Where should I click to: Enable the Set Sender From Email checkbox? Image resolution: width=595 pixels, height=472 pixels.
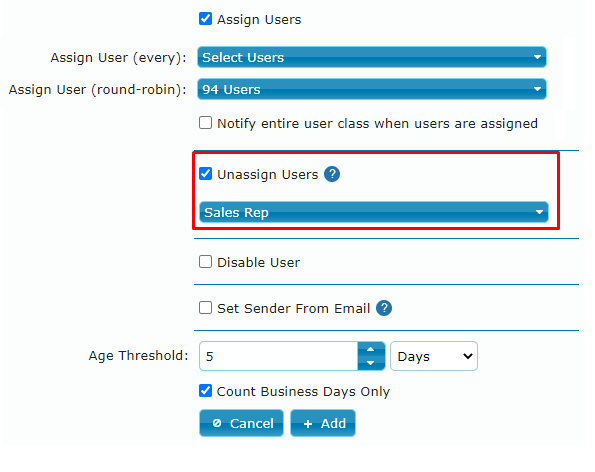click(x=205, y=308)
